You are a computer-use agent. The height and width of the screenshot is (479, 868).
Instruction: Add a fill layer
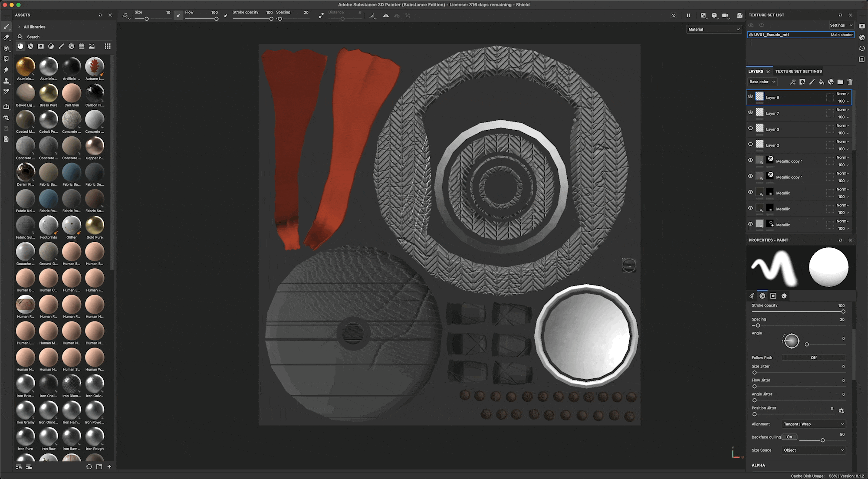point(821,82)
